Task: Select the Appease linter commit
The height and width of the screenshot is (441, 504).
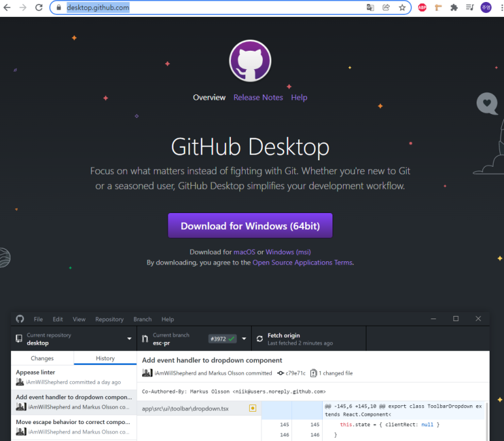Action: tap(74, 377)
